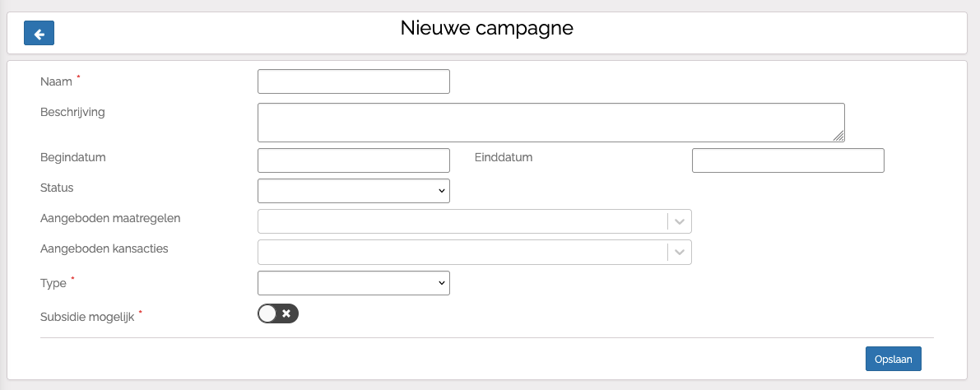Toggle the Subsidie mogelijk switch
Screen dimensions: 980x390
pos(278,313)
